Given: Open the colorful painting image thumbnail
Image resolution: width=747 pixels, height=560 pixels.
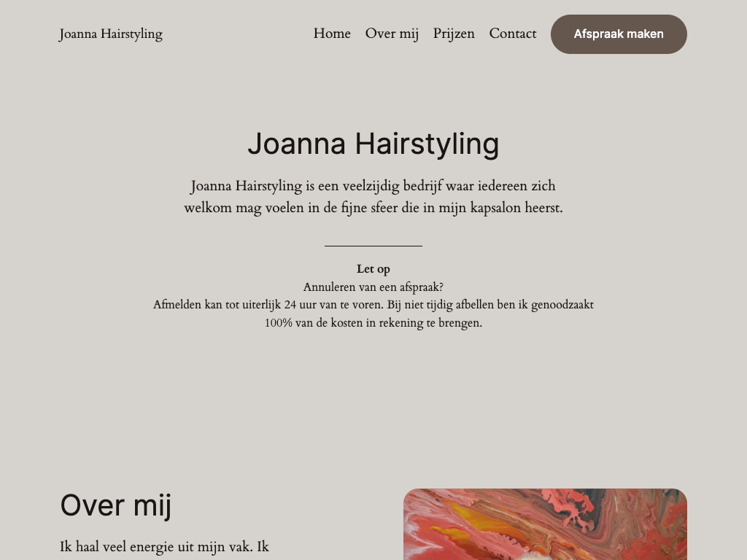Looking at the screenshot, I should pyautogui.click(x=545, y=524).
